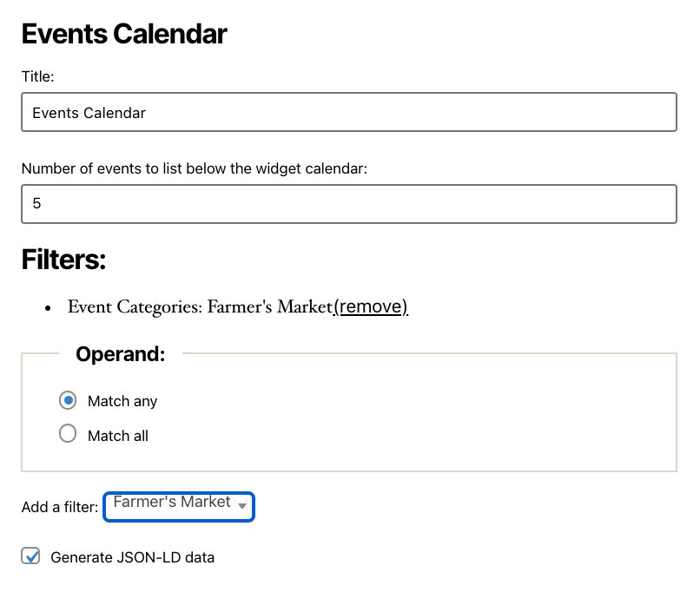Select the Match any radio button
The height and width of the screenshot is (592, 700).
pos(68,400)
